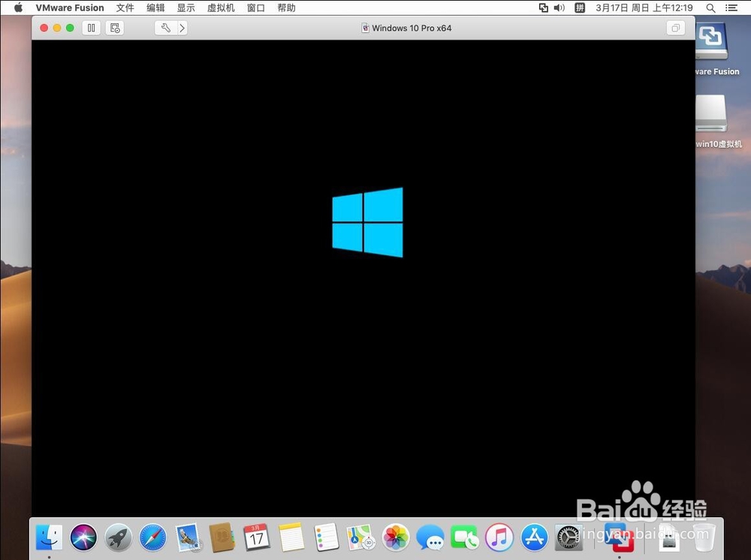751x560 pixels.
Task: Open the 编辑 menu
Action: point(155,8)
